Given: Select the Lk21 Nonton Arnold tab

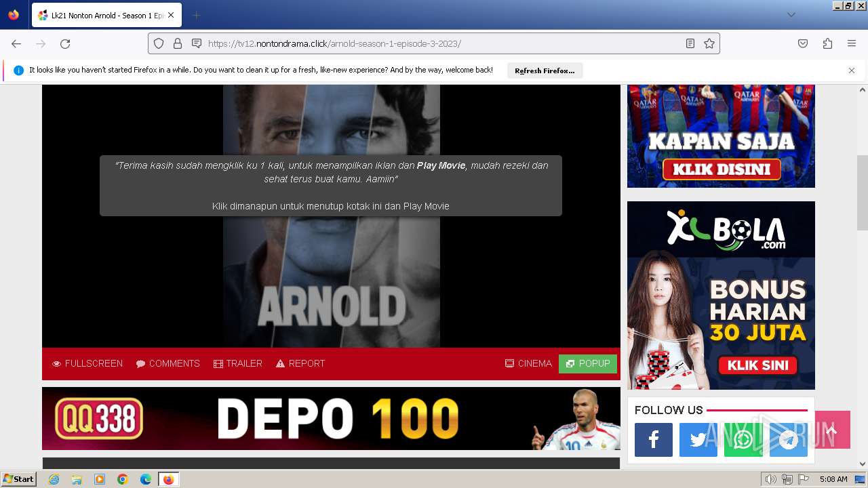Looking at the screenshot, I should (106, 15).
